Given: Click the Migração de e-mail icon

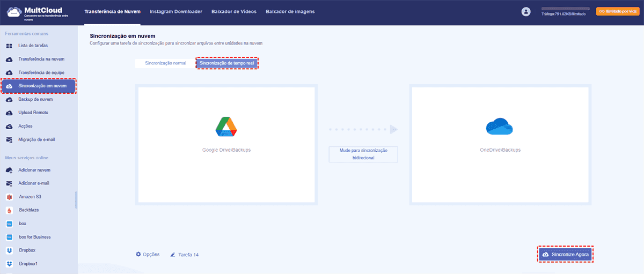Looking at the screenshot, I should tap(9, 139).
